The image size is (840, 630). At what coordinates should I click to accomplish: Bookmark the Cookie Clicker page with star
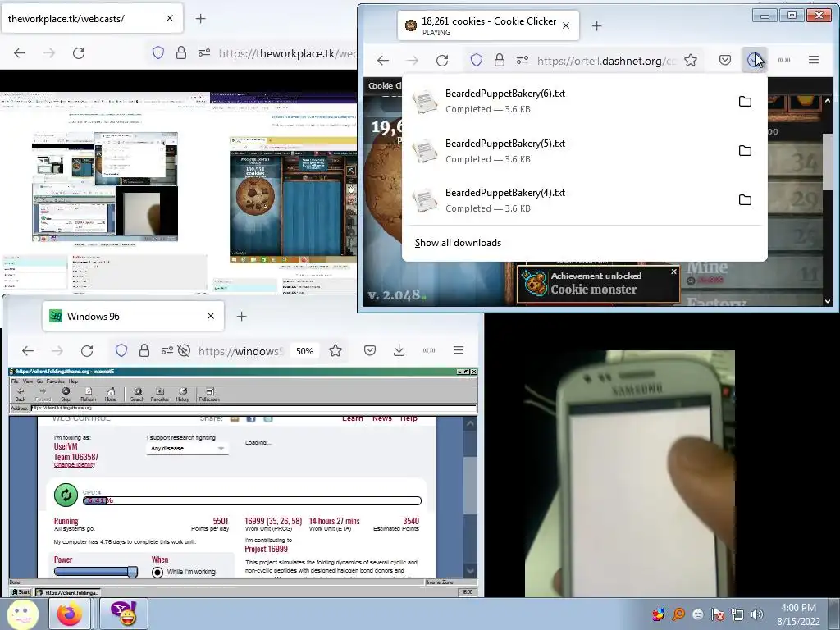[691, 60]
